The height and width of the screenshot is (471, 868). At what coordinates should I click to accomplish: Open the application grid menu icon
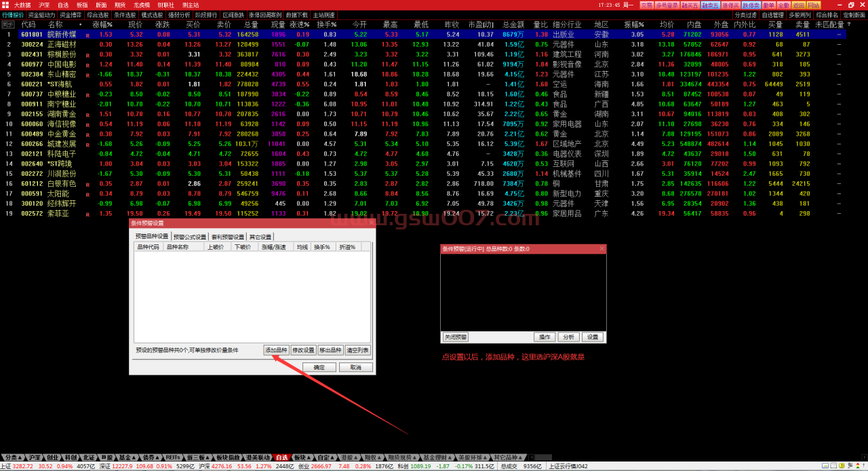pyautogui.click(x=5, y=5)
